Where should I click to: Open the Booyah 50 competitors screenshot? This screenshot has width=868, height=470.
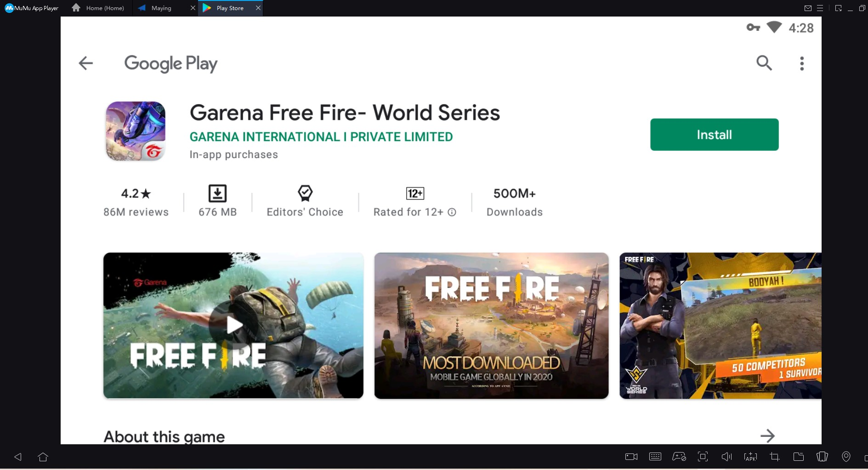coord(720,325)
